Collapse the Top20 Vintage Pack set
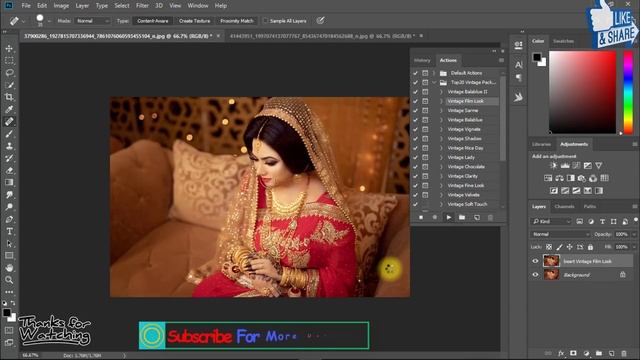The image size is (640, 360). pos(434,82)
